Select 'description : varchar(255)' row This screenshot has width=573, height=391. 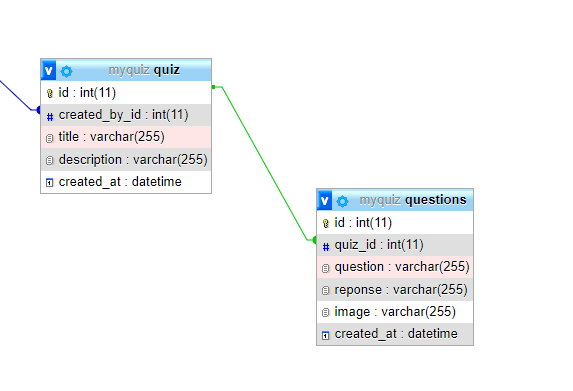tap(126, 159)
